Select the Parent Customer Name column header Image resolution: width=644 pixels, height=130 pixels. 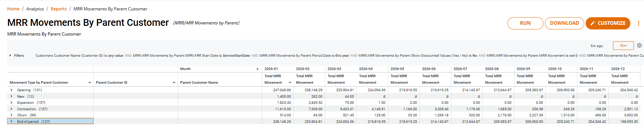click(199, 83)
